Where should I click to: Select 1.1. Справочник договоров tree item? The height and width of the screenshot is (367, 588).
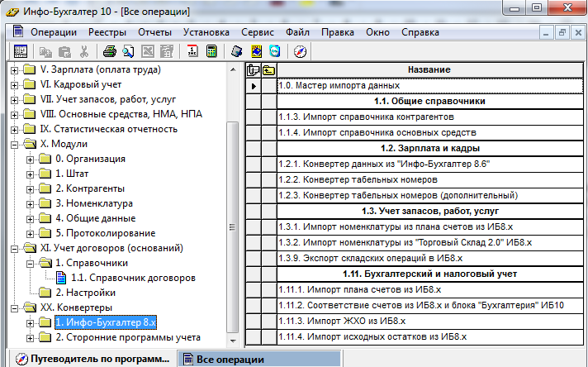(133, 278)
